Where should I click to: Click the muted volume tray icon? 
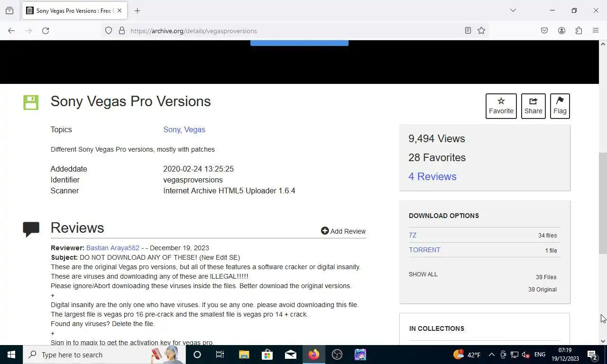point(525,355)
